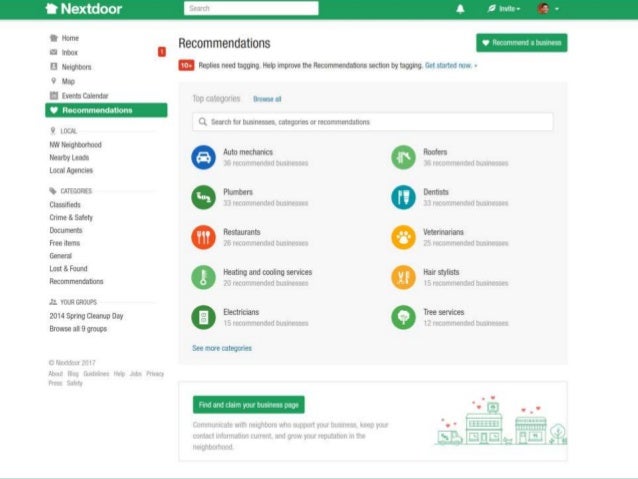The width and height of the screenshot is (638, 479).
Task: Click the red Inbox unread badge
Action: click(x=162, y=52)
